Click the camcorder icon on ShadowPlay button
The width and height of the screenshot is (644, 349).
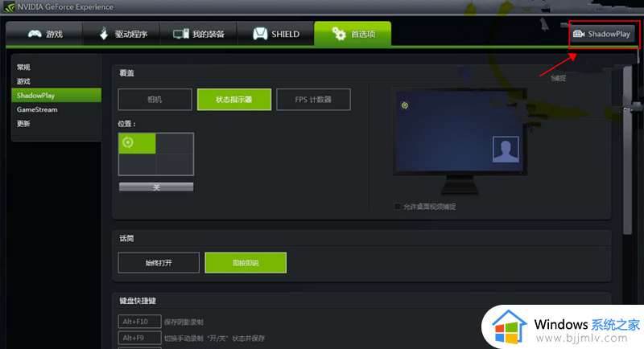[579, 34]
